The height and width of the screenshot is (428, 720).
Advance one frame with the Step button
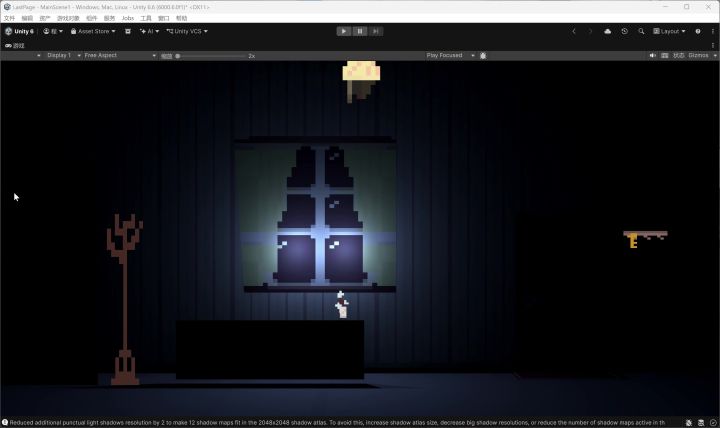tap(376, 31)
